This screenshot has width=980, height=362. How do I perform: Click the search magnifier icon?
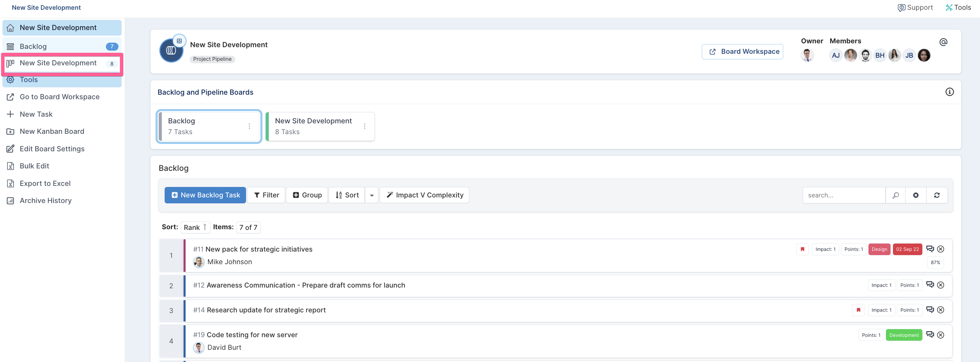coord(895,195)
